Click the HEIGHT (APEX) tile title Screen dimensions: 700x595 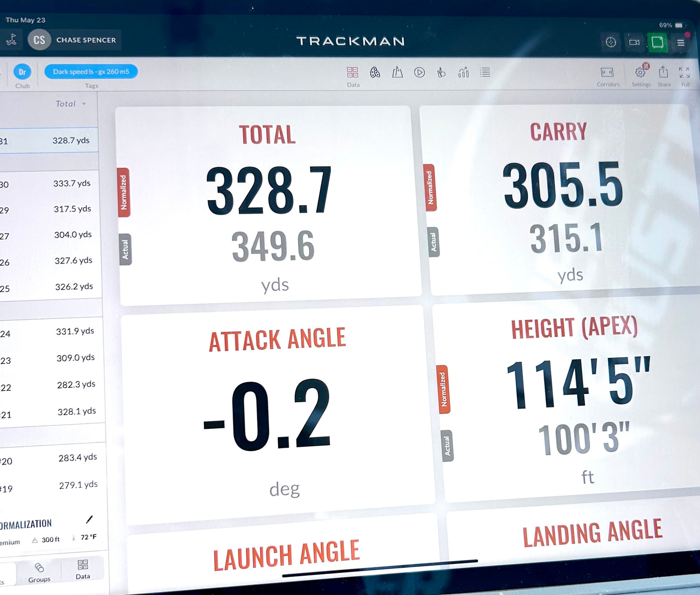(x=575, y=328)
